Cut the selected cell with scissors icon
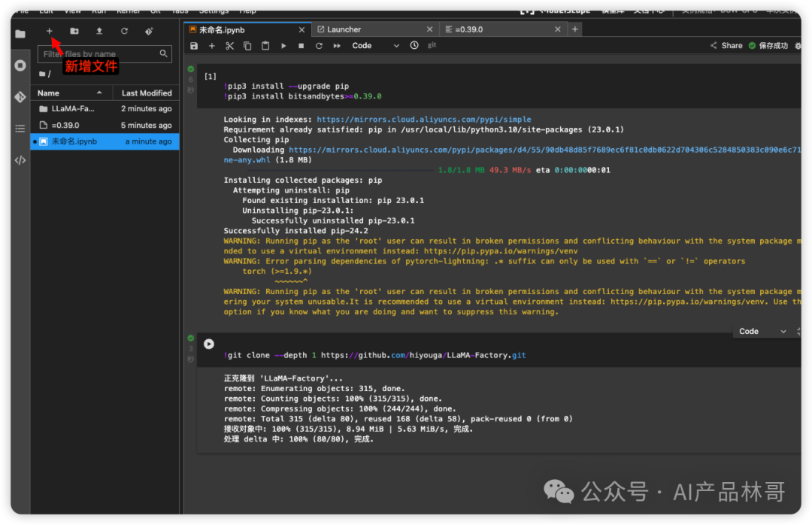 pyautogui.click(x=229, y=46)
